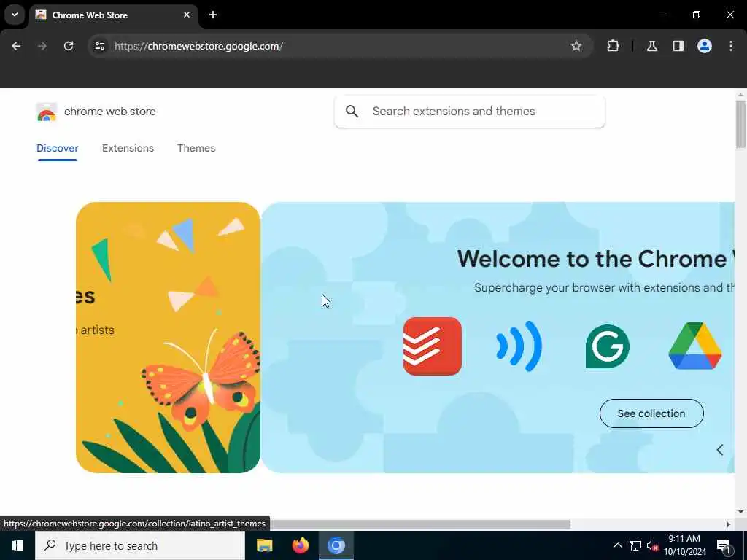The height and width of the screenshot is (560, 747).
Task: Open Chrome's three-dot menu
Action: tap(731, 46)
